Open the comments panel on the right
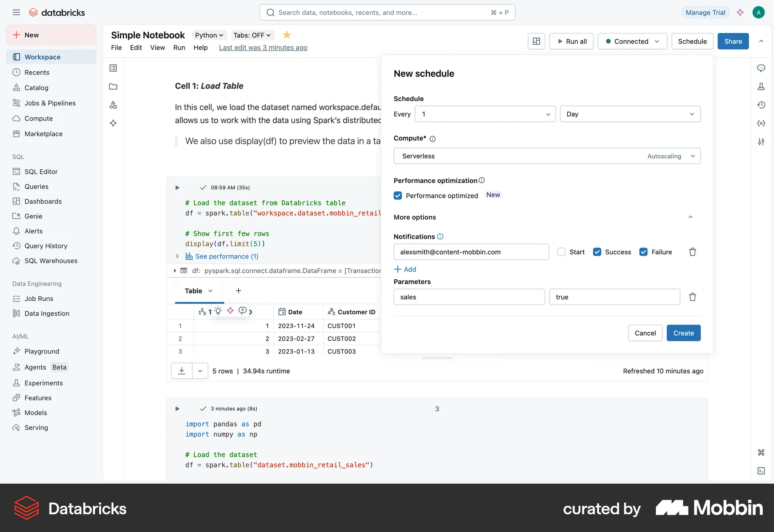 pos(761,68)
